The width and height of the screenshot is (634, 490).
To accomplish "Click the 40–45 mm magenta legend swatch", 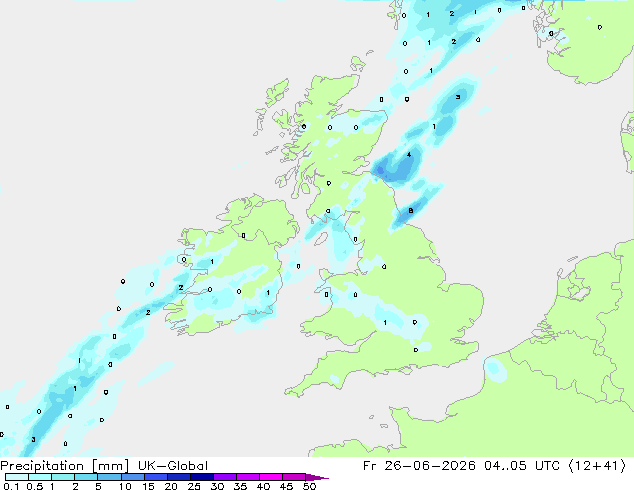I will 271,477.
